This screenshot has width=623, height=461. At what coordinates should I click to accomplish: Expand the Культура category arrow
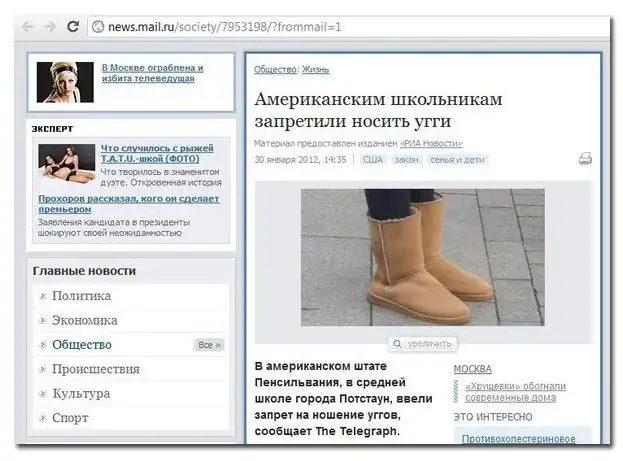pyautogui.click(x=43, y=394)
